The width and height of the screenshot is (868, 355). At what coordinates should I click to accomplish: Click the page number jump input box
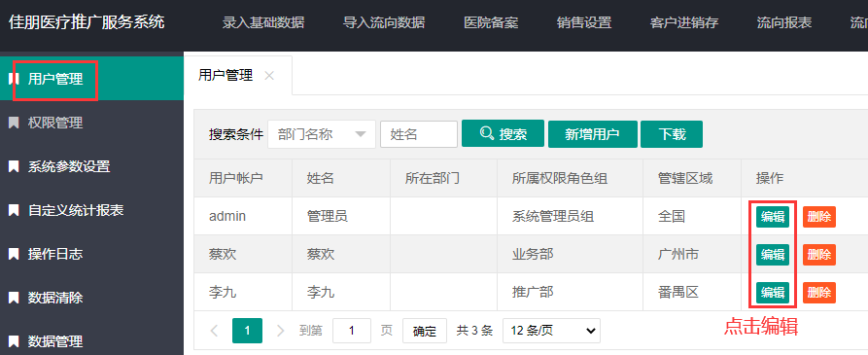point(352,331)
